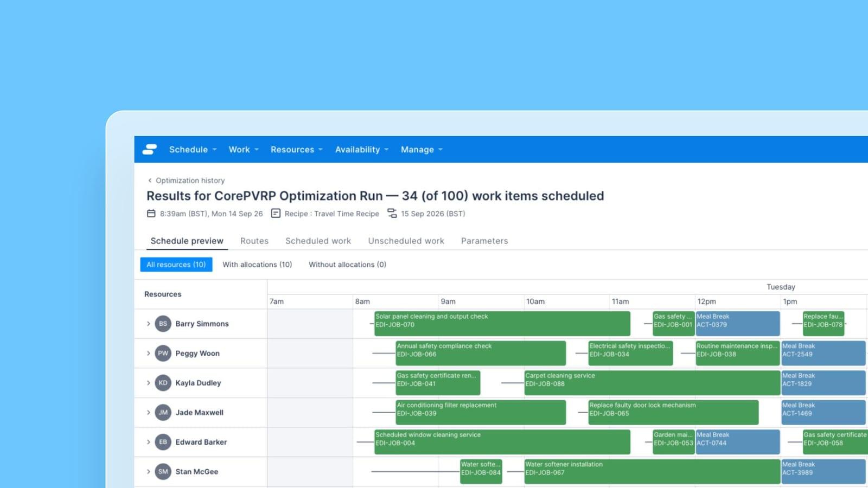Expand the Kayla Dudley resource row

148,383
